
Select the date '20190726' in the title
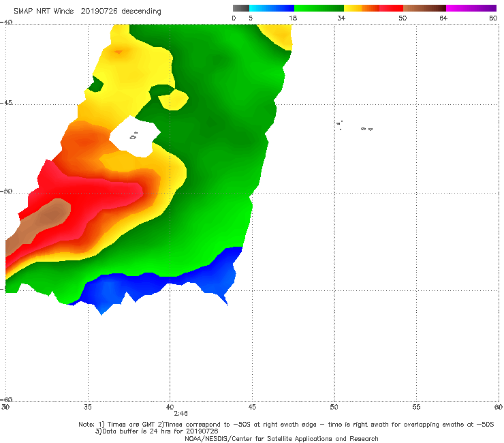point(99,11)
